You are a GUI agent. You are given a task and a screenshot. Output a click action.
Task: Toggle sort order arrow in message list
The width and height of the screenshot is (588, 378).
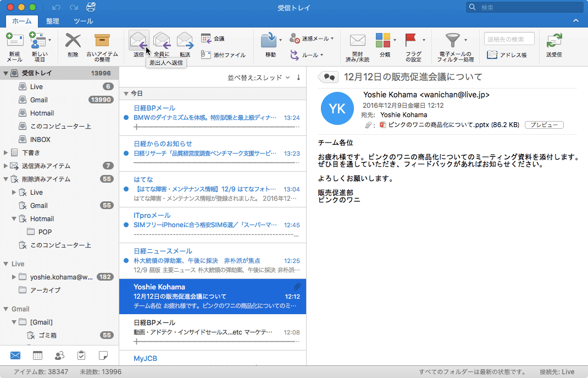(298, 78)
